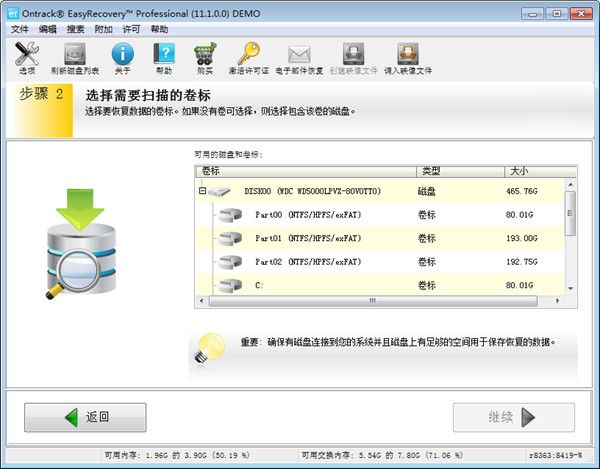Click the 返回 back button
600x469 pixels.
coord(85,417)
